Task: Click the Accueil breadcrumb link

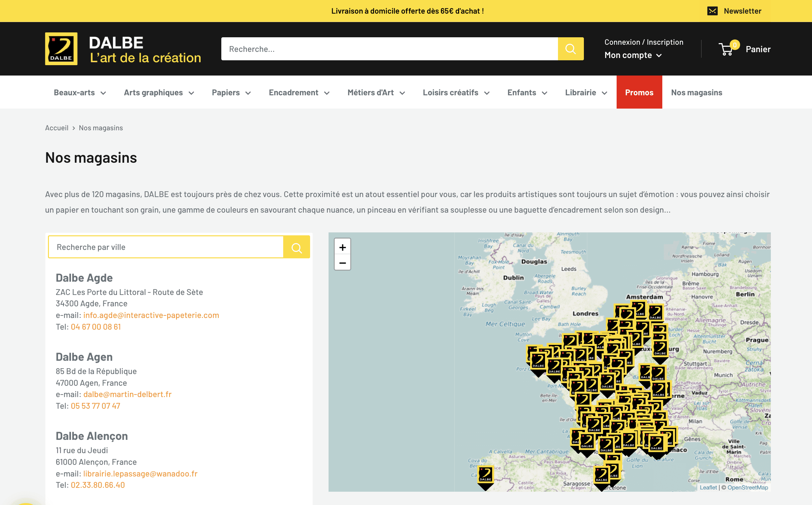Action: pyautogui.click(x=57, y=128)
